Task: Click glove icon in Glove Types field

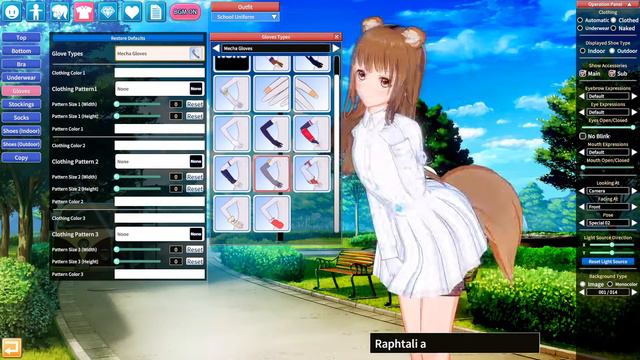Action: pyautogui.click(x=196, y=53)
